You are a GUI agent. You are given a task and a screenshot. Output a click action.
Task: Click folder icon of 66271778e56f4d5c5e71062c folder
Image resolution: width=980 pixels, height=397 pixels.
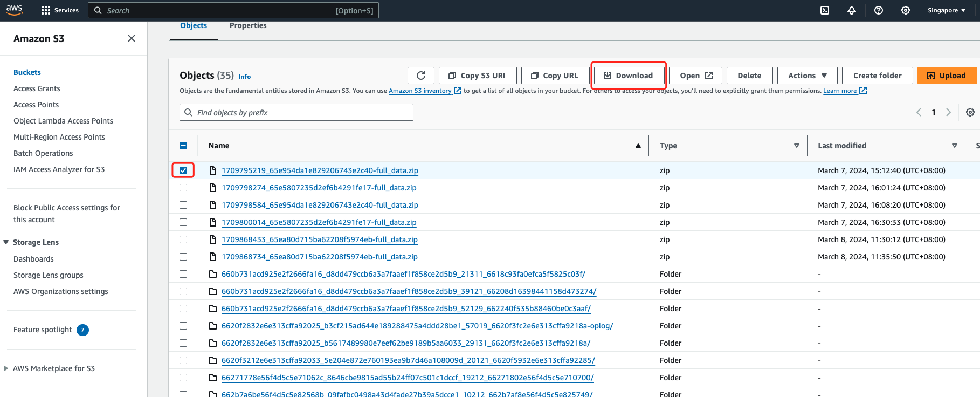[x=213, y=378]
